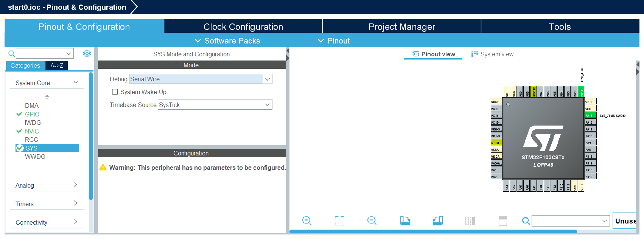Click the PB12 pin on chip
Image resolution: width=644 pixels, height=239 pixels.
coord(591,177)
